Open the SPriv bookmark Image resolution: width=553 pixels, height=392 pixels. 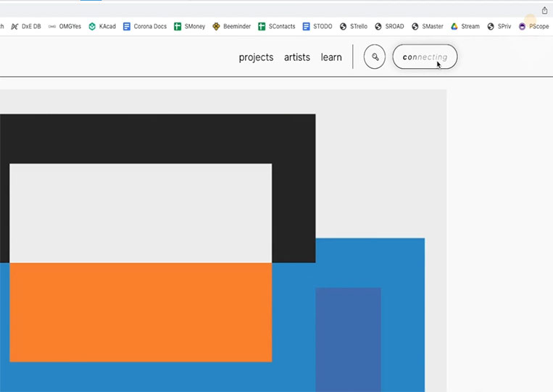(x=499, y=26)
